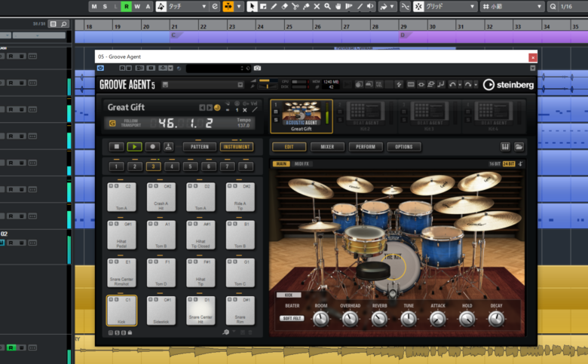Click the pad play button
Viewport: 588px width, 364px height.
click(134, 147)
